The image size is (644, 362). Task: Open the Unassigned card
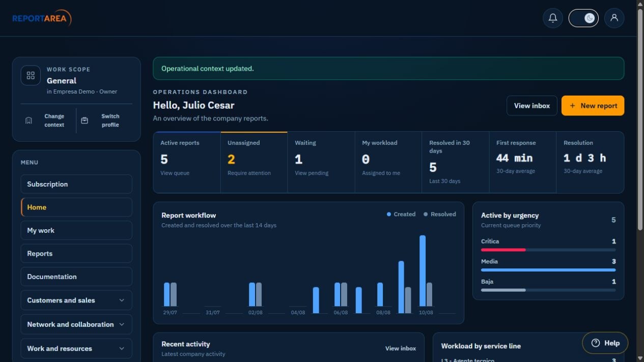click(254, 162)
